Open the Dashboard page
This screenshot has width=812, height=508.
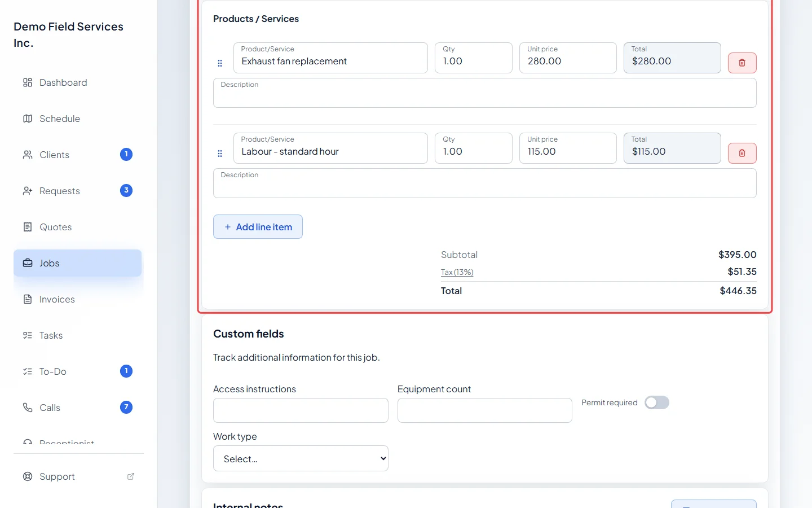pyautogui.click(x=78, y=82)
